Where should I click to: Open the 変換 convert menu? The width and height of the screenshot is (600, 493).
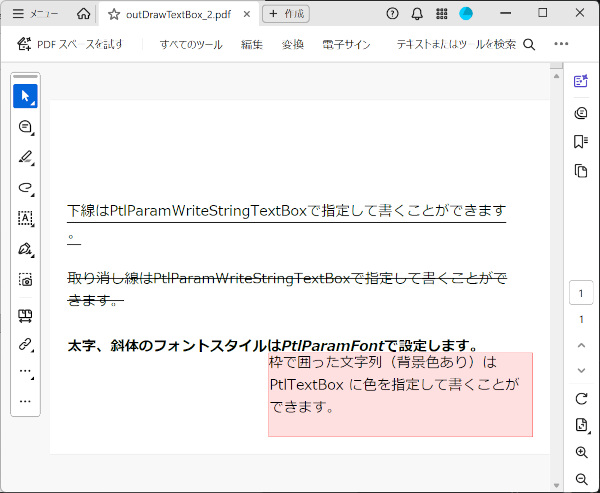(292, 44)
